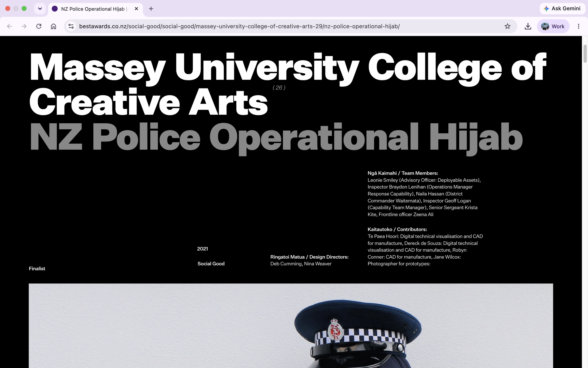
Task: Close the NZ Police Operational Hijab tab
Action: (136, 9)
